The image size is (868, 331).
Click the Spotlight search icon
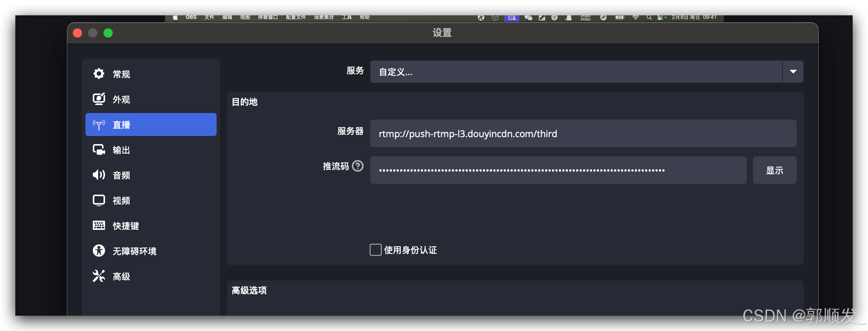649,17
